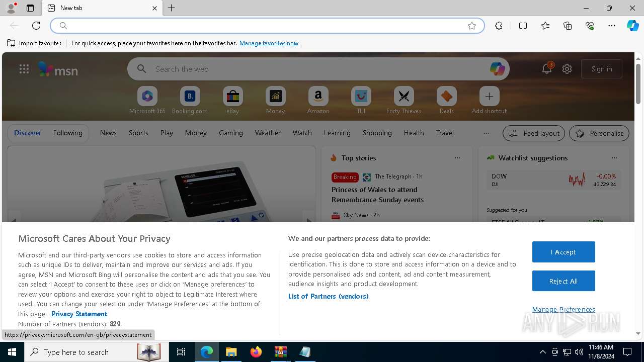Close the New tab tab
The width and height of the screenshot is (644, 362).
154,8
